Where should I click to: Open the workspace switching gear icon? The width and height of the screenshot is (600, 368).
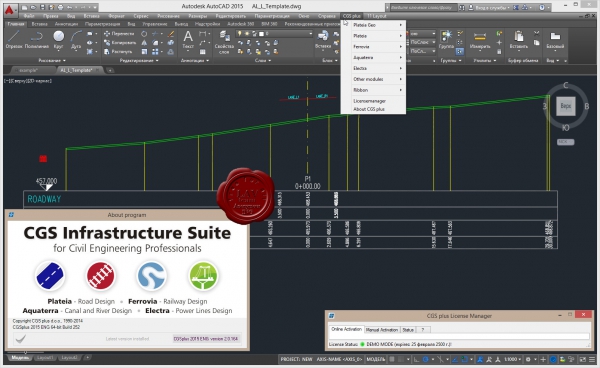tap(528, 359)
